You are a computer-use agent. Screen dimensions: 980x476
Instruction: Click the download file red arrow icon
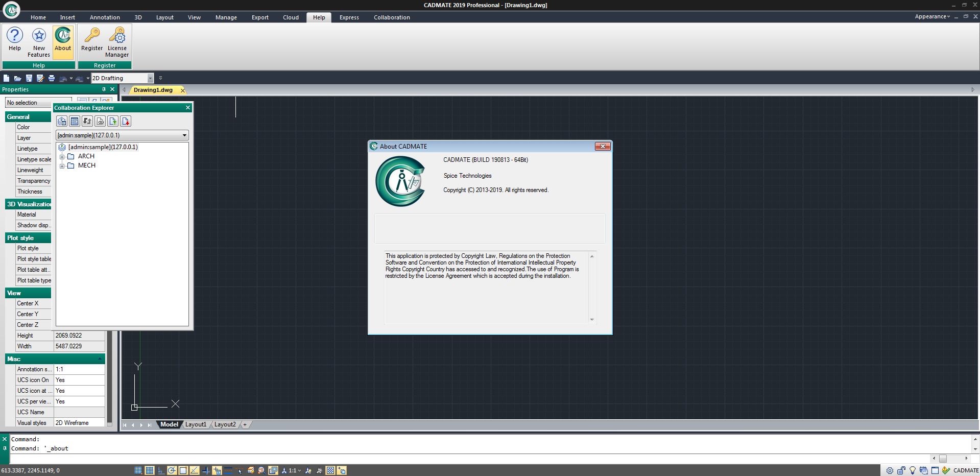pos(126,121)
